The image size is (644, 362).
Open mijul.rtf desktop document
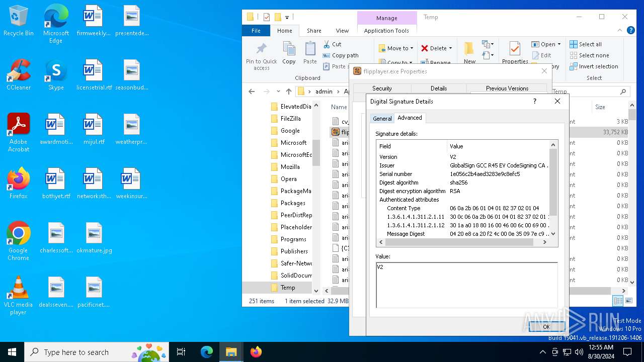click(x=94, y=129)
